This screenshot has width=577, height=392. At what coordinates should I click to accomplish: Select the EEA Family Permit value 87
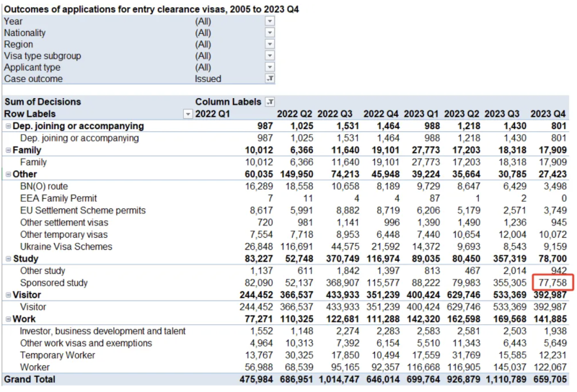click(435, 199)
